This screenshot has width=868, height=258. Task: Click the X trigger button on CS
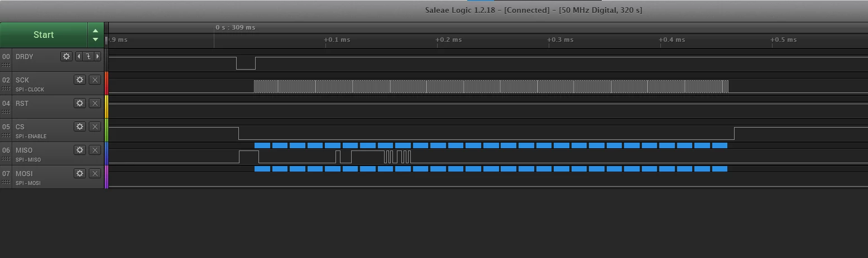tap(95, 126)
